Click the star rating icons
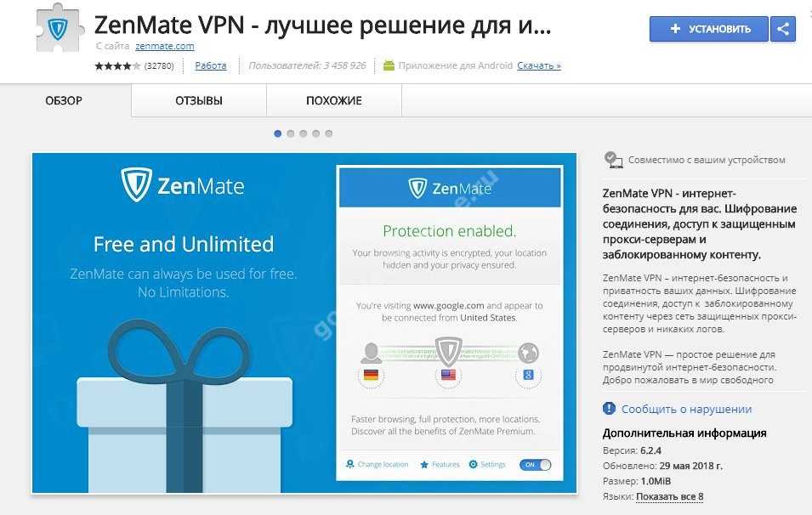Viewport: 812px width, 515px height. pos(117,65)
